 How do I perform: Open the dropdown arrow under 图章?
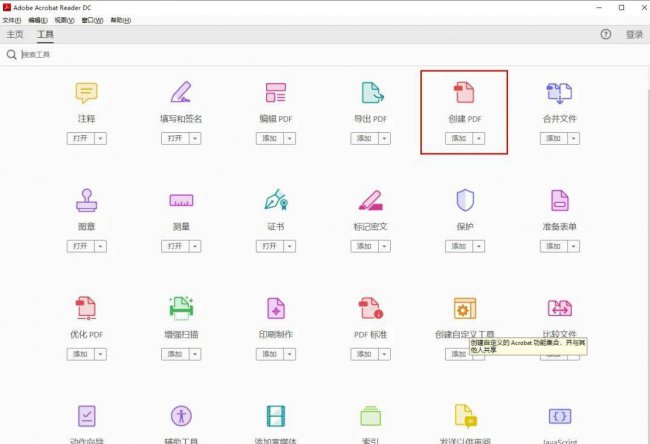pos(100,246)
